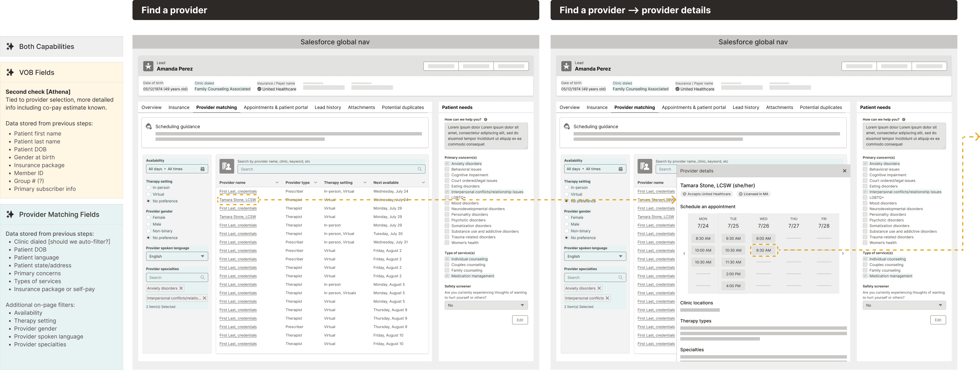Click the info icon beside 'How can we help you?' on provider details screen
Image resolution: width=980 pixels, height=370 pixels.
903,120
